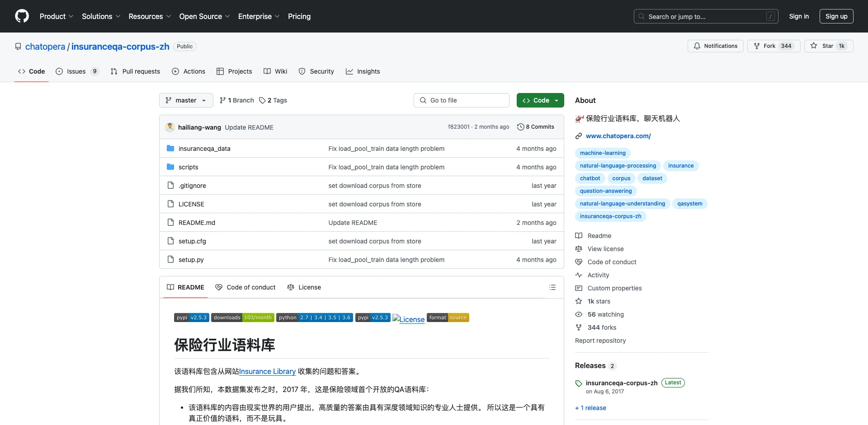This screenshot has width=868, height=425.
Task: Open the Pull requests tab
Action: pyautogui.click(x=135, y=71)
